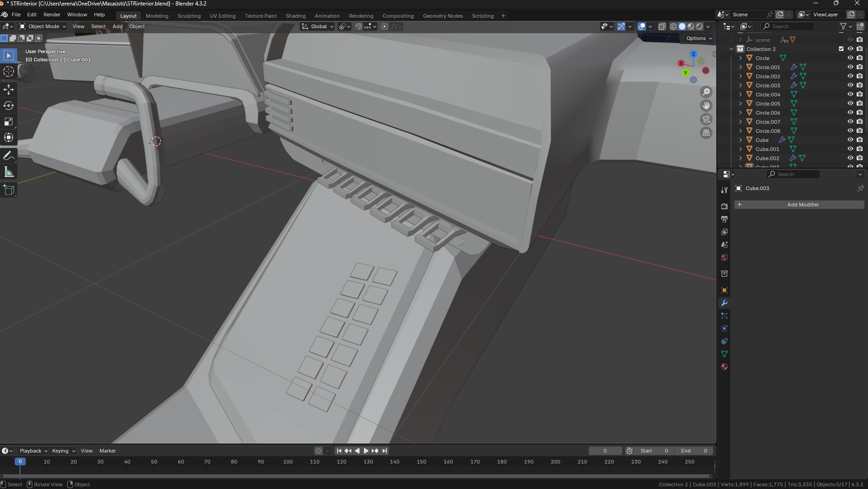Toggle snapping magnet icon
Viewport: 868px width, 489px height.
(359, 26)
